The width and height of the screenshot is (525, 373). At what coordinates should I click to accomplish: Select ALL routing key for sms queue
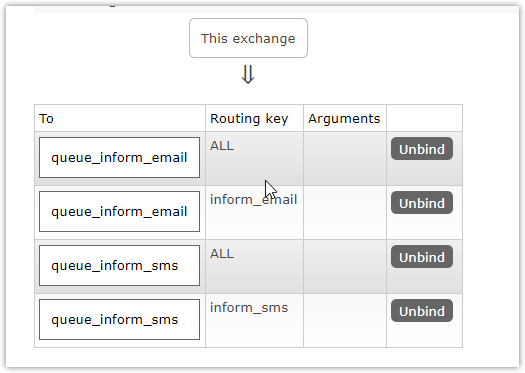(x=222, y=254)
